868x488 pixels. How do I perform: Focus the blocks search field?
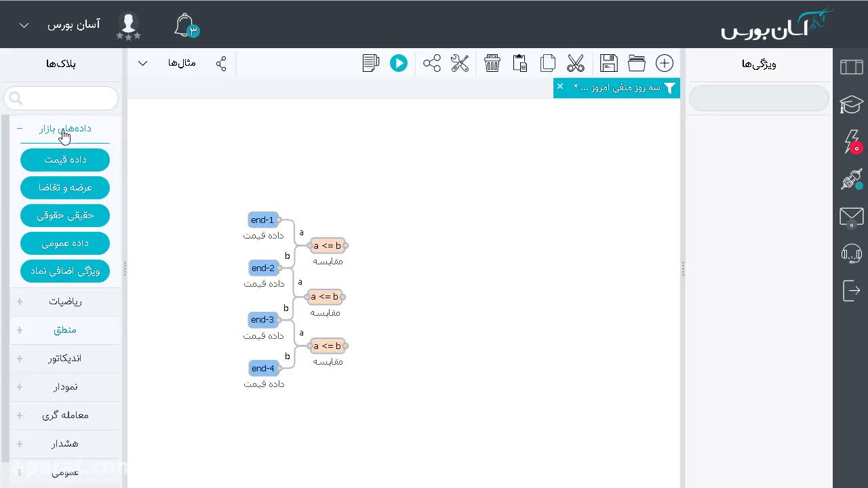(61, 98)
